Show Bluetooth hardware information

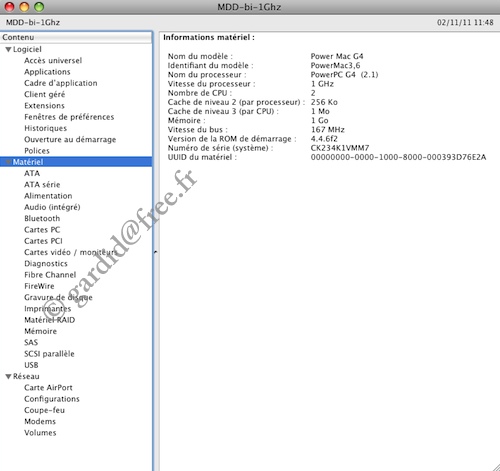coord(42,218)
